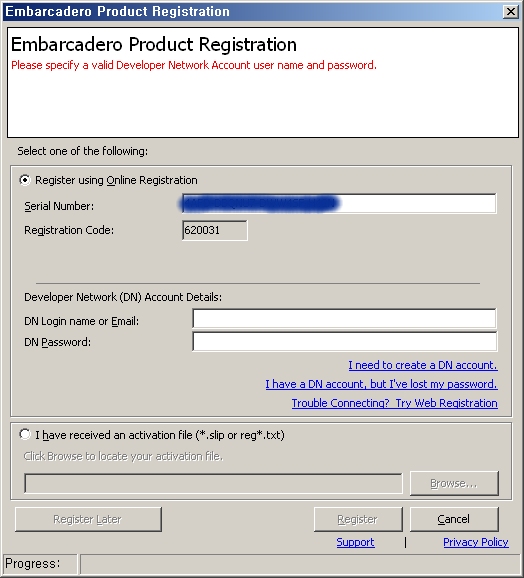Click the dialog title bar

(252, 12)
